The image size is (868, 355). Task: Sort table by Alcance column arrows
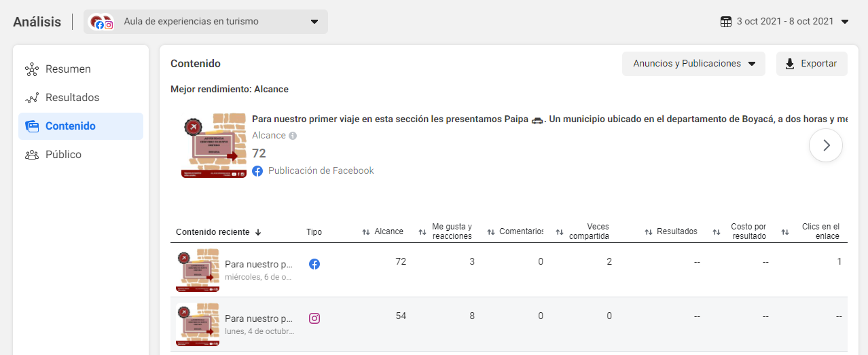click(x=366, y=232)
